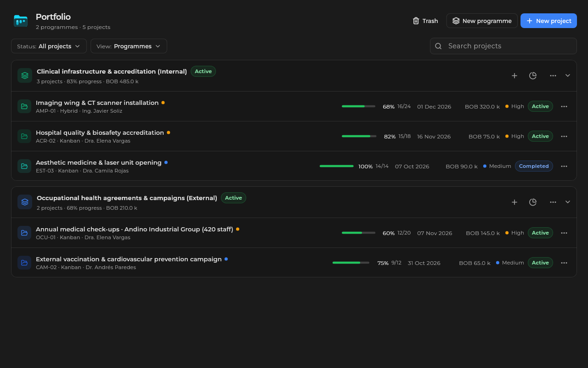Open chart for Clinical infrastructure programme

[533, 75]
